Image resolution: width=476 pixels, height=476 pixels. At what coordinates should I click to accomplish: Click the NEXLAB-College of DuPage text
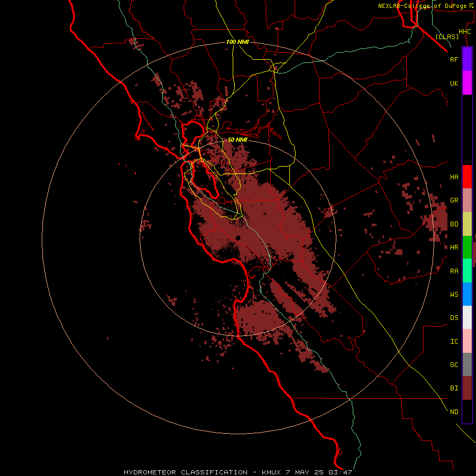coord(423,6)
